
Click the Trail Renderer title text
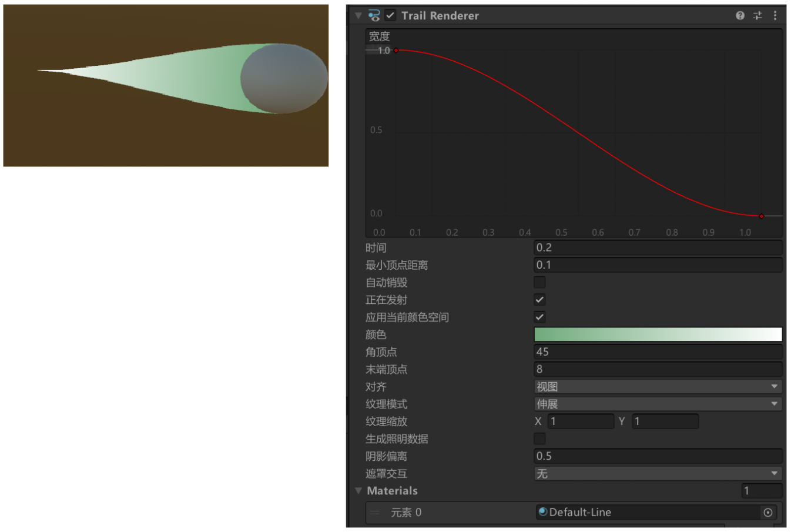coord(440,16)
